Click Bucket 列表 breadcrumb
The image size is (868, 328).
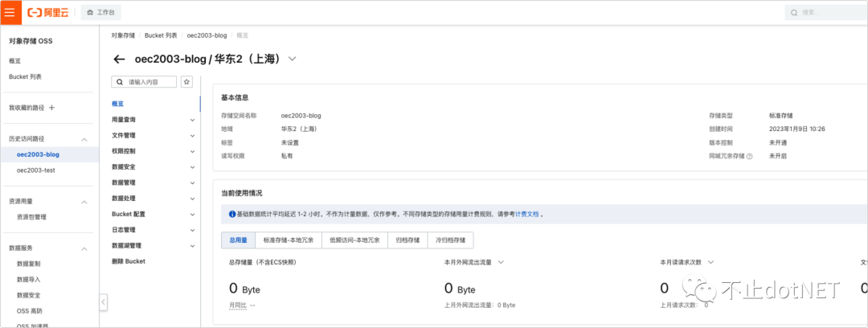tap(161, 35)
